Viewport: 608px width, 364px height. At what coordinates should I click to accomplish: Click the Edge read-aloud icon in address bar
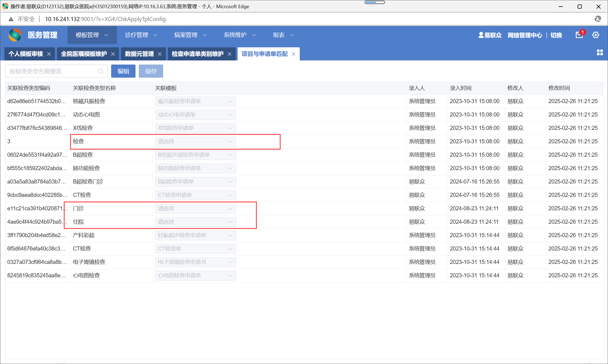coord(598,19)
